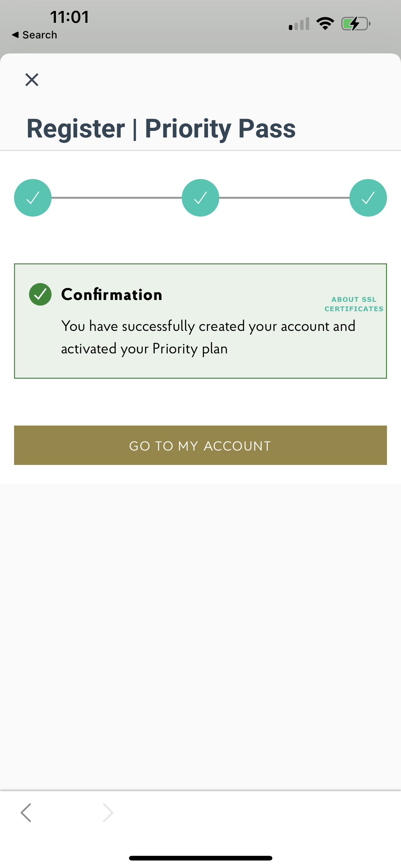Tap the battery charging icon

[x=355, y=23]
